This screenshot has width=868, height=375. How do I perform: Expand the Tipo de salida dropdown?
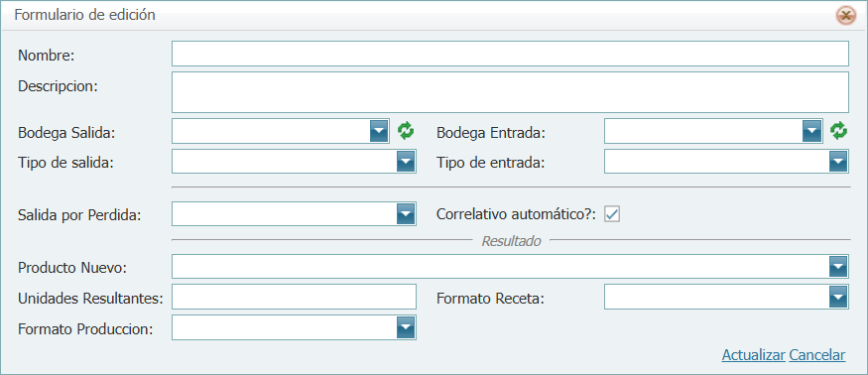(406, 162)
